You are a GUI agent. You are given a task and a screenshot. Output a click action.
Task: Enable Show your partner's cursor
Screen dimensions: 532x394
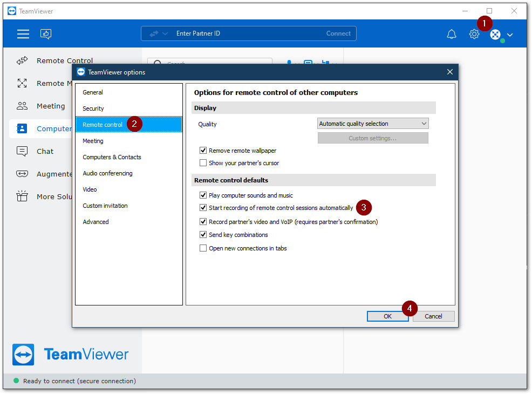203,163
